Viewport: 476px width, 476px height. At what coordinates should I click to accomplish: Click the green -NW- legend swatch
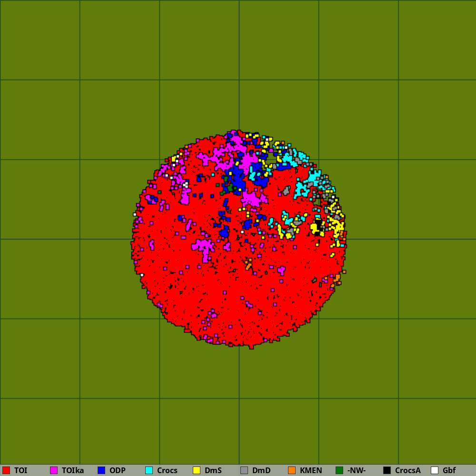tap(339, 470)
